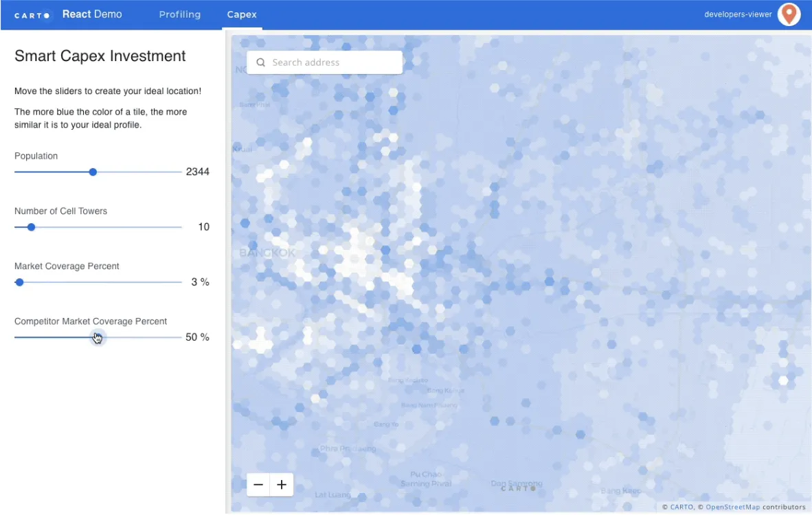The width and height of the screenshot is (812, 515).
Task: Open the CARTO attribution link
Action: pyautogui.click(x=682, y=507)
